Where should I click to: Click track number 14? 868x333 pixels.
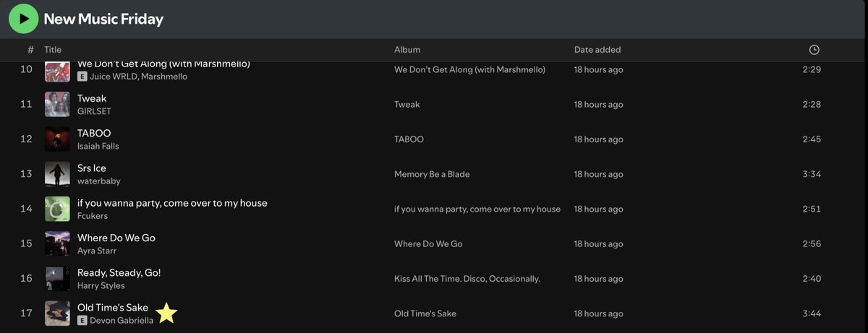(x=26, y=209)
